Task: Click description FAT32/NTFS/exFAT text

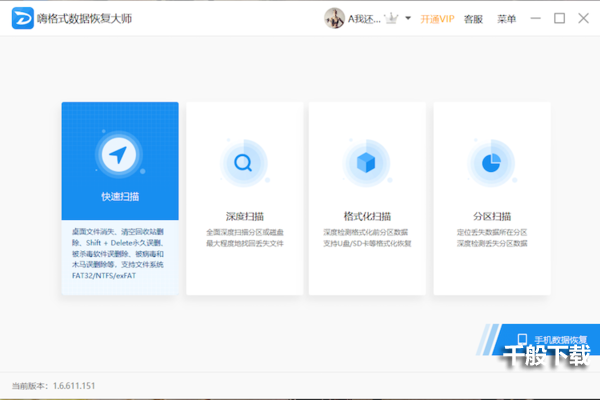Action: point(104,276)
